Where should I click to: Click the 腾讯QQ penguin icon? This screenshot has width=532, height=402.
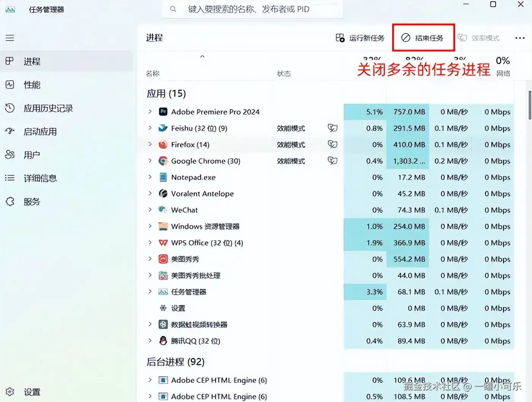(163, 340)
